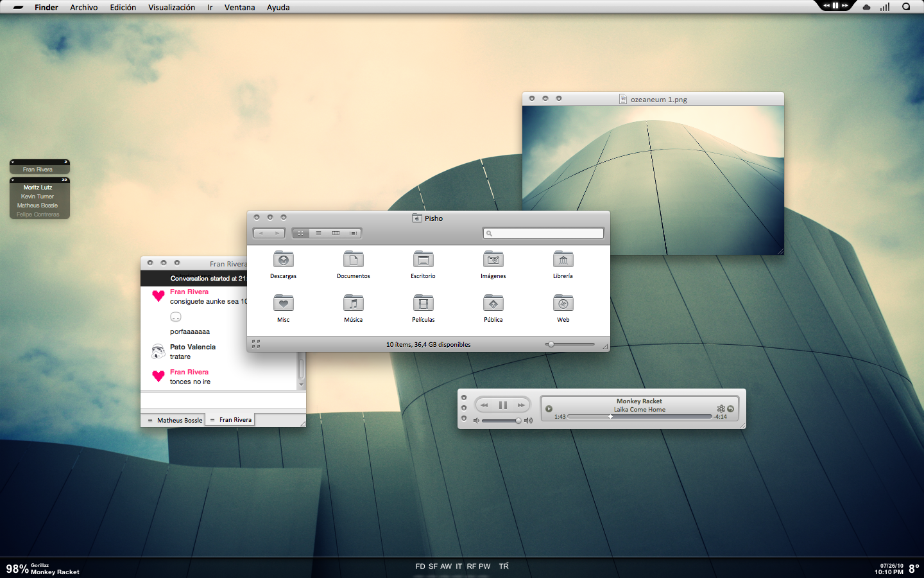Open the Edición menu
Screen dimensions: 924x578
pos(123,8)
